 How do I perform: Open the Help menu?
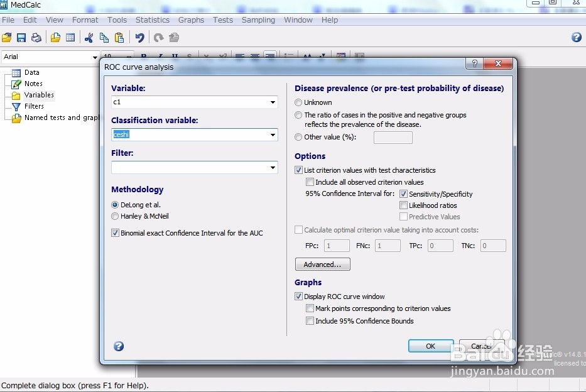tap(330, 20)
